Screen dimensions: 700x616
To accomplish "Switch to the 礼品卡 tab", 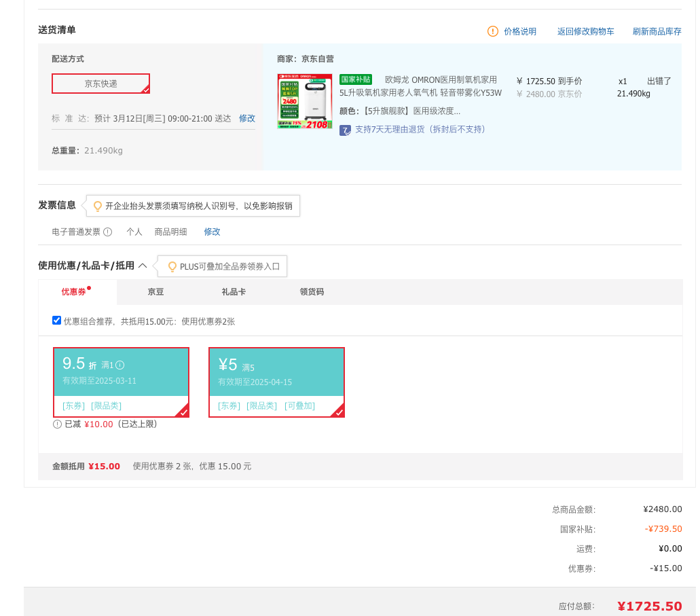I will 234,291.
